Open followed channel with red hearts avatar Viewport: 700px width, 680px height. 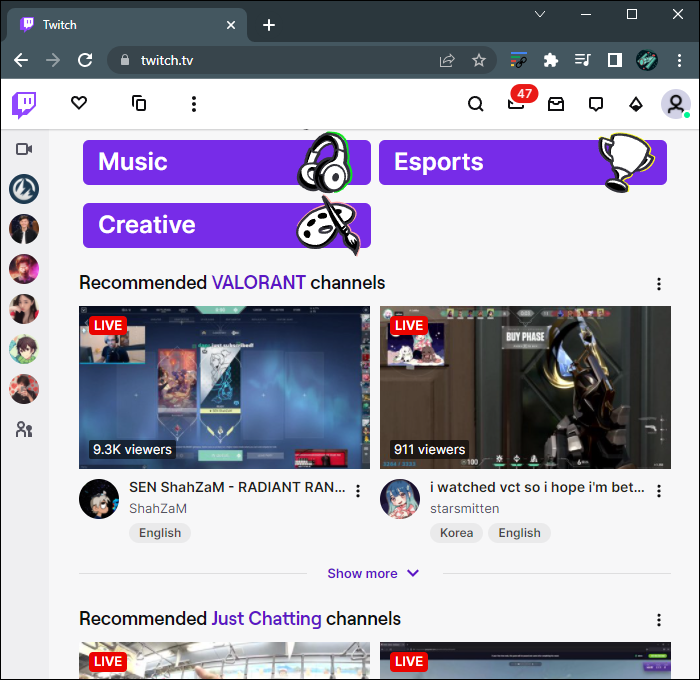pos(24,389)
